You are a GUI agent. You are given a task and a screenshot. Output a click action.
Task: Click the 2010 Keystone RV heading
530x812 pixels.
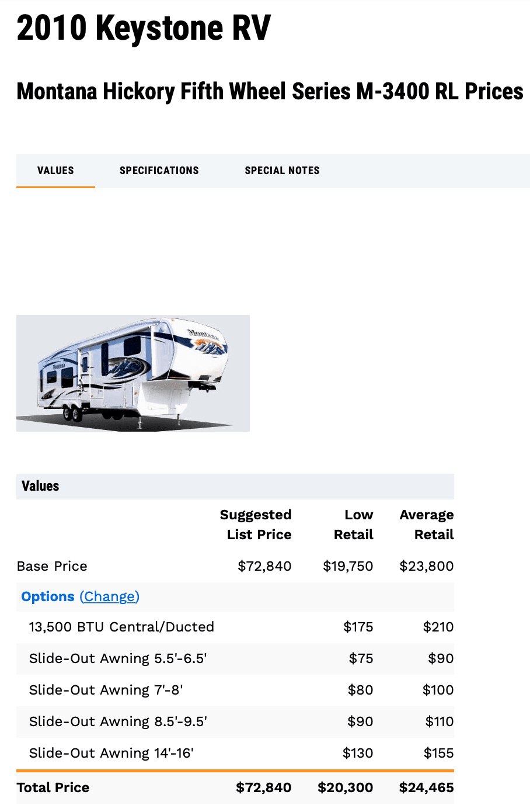pyautogui.click(x=144, y=27)
